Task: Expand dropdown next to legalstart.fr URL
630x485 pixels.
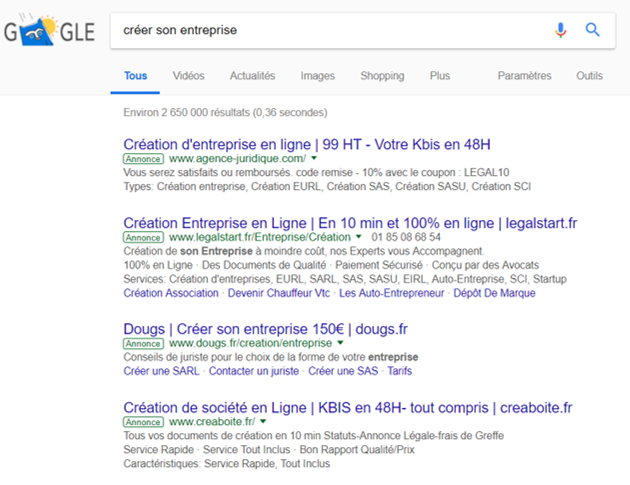Action: click(x=359, y=237)
